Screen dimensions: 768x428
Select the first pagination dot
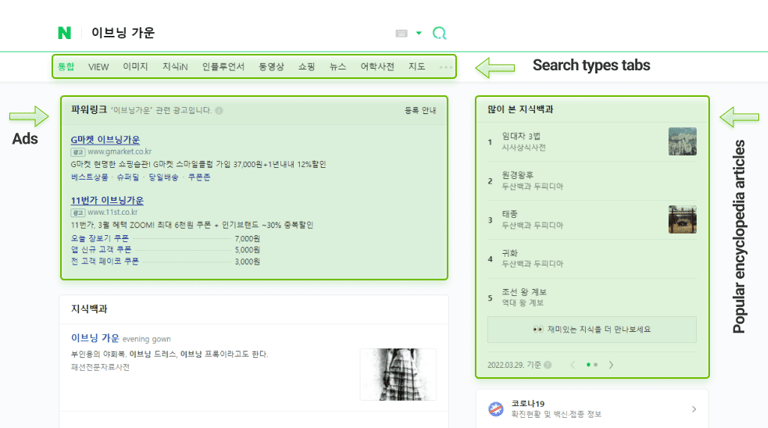click(588, 365)
